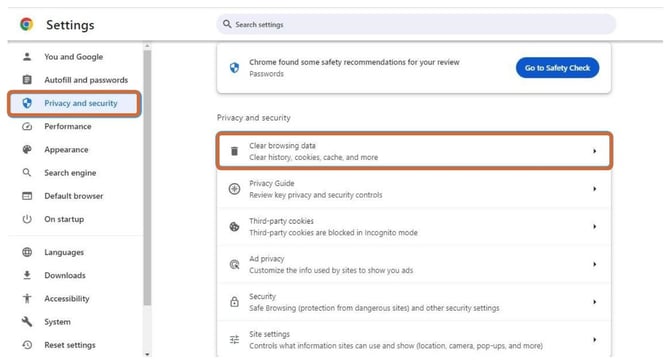Click the sidebar scrollbar thumb
The width and height of the screenshot is (670, 362).
tap(147, 177)
